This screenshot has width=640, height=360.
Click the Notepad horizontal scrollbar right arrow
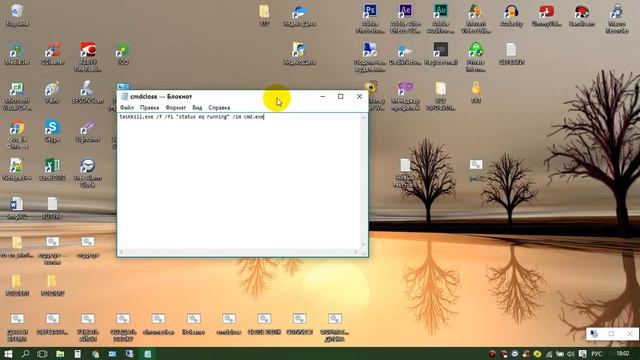point(356,252)
